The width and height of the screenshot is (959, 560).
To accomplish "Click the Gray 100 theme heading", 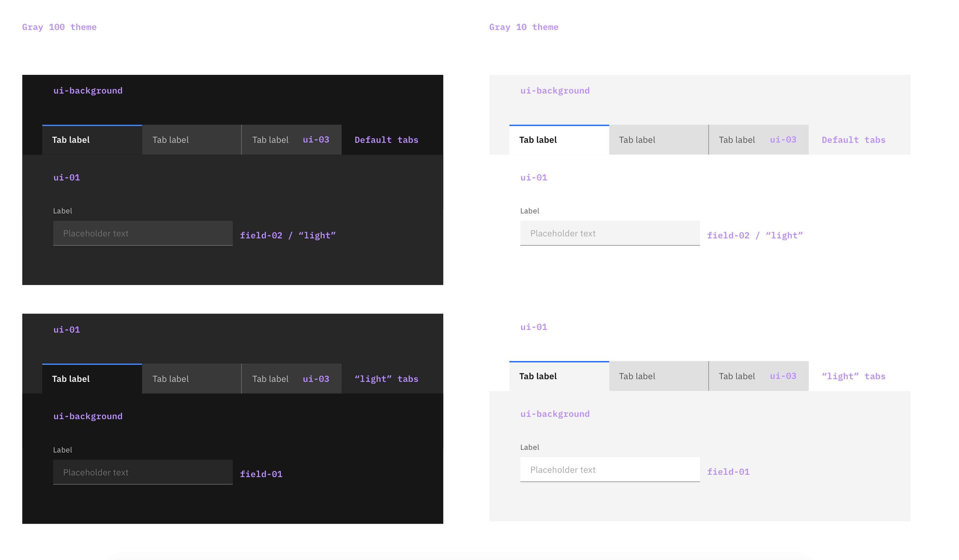I will point(59,27).
